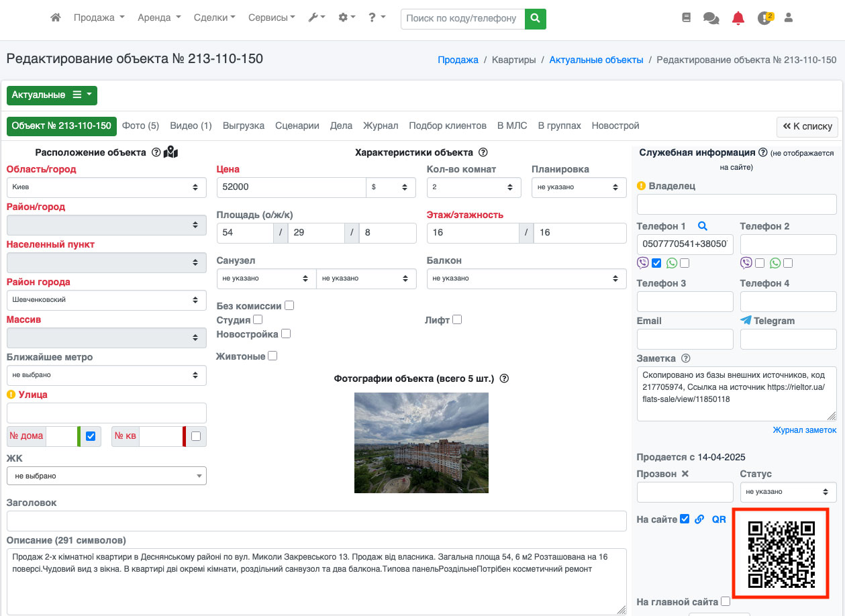This screenshot has height=616, width=845.
Task: Tick the Лифт checkbox
Action: click(457, 319)
